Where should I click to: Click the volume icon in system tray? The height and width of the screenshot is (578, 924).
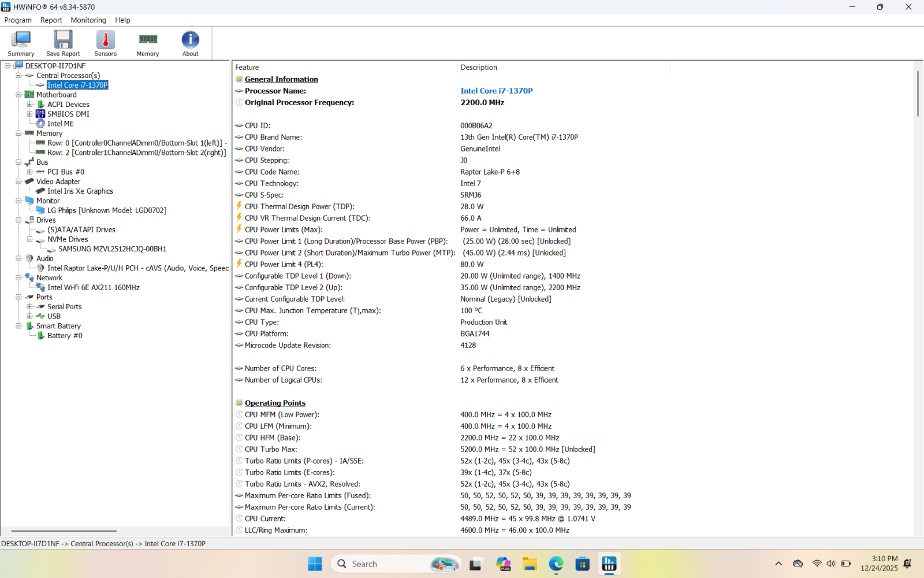(830, 564)
